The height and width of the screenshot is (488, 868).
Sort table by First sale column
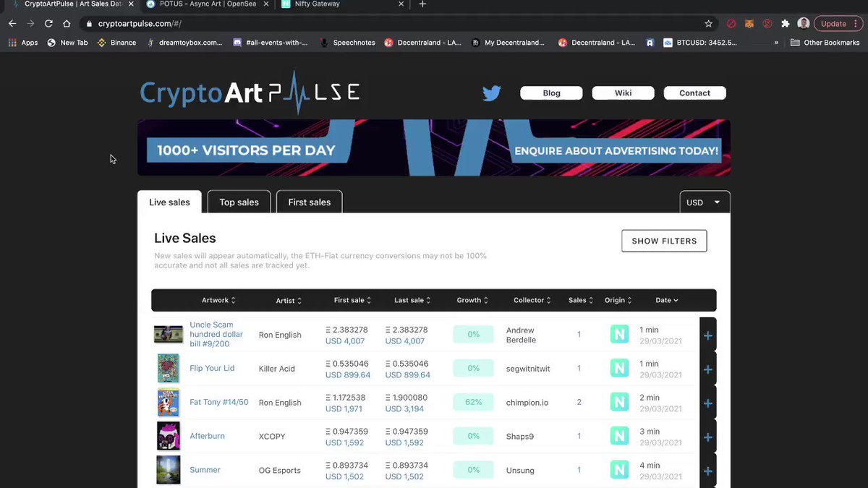click(353, 300)
